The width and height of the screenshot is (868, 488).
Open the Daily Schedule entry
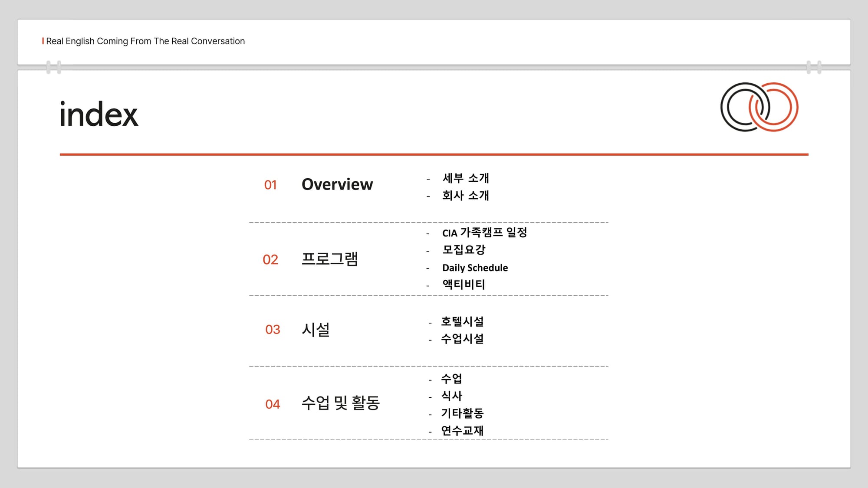click(x=475, y=268)
